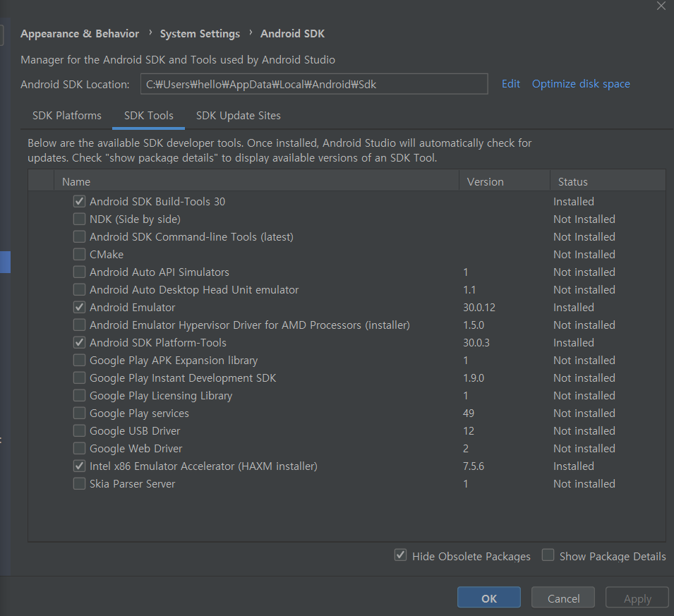Select Android Auto Desktop Head Unit emulator checkbox
Viewport: 674px width, 616px height.
[x=79, y=289]
